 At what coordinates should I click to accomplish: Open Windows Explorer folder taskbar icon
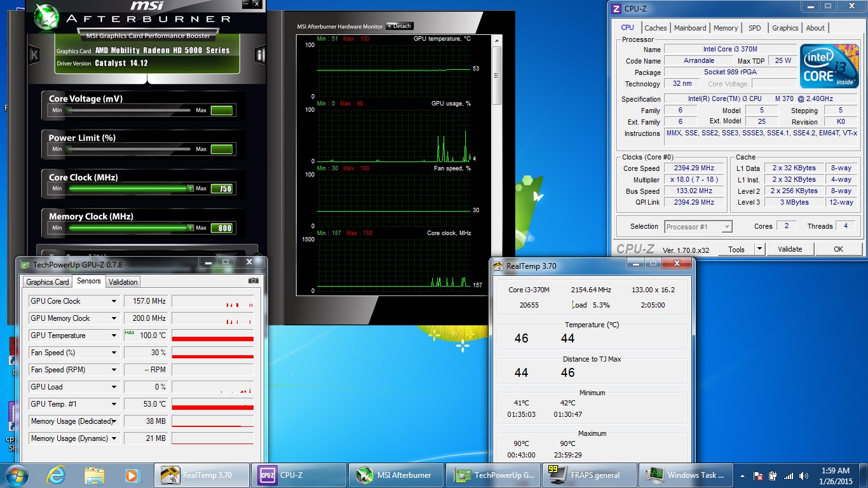click(x=95, y=475)
